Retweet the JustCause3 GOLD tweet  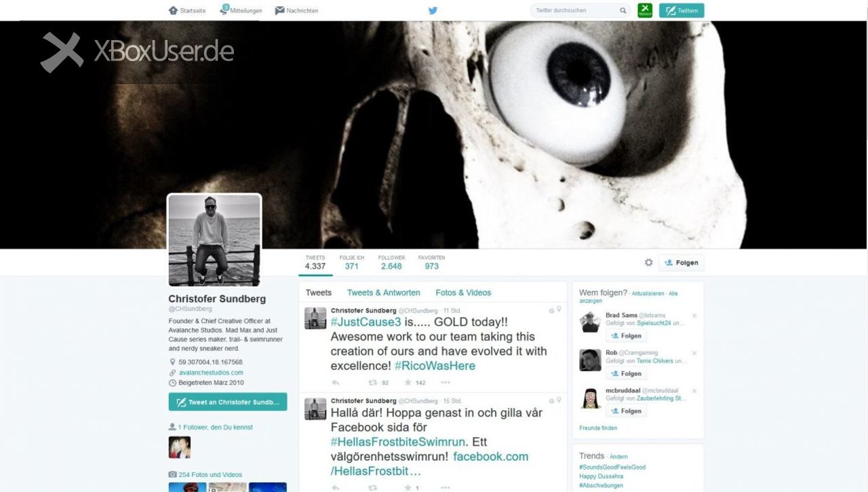click(x=372, y=383)
